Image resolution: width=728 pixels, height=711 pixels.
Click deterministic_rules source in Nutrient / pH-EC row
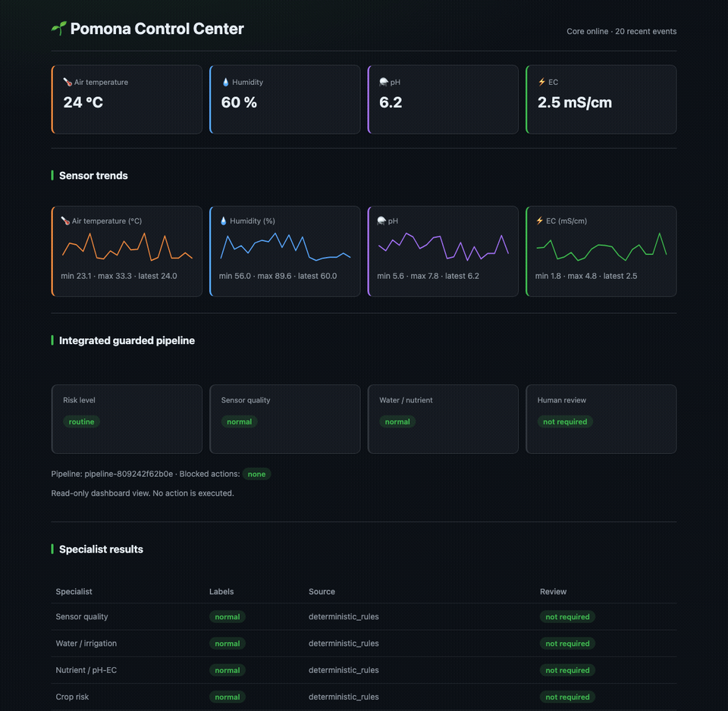(x=344, y=670)
